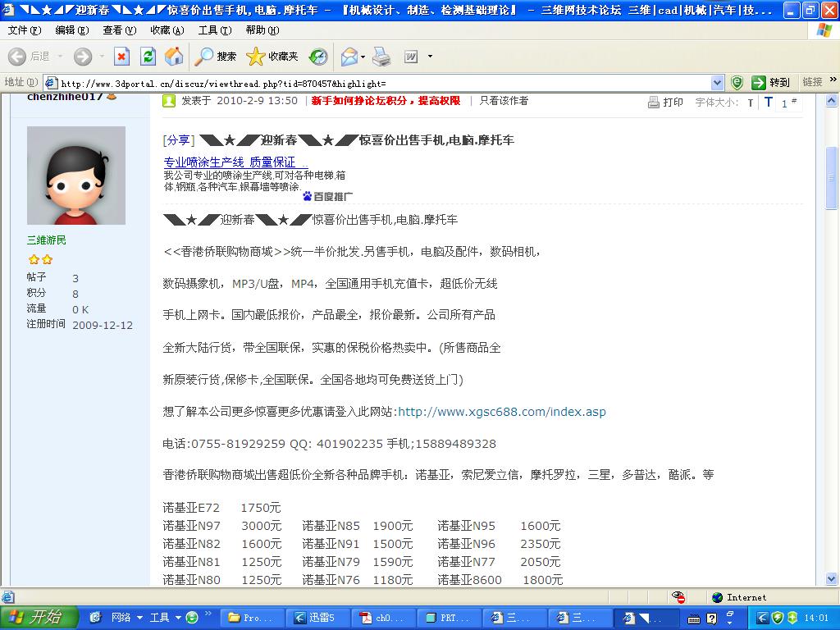Open the Pro... folder taskbar button

click(x=251, y=618)
